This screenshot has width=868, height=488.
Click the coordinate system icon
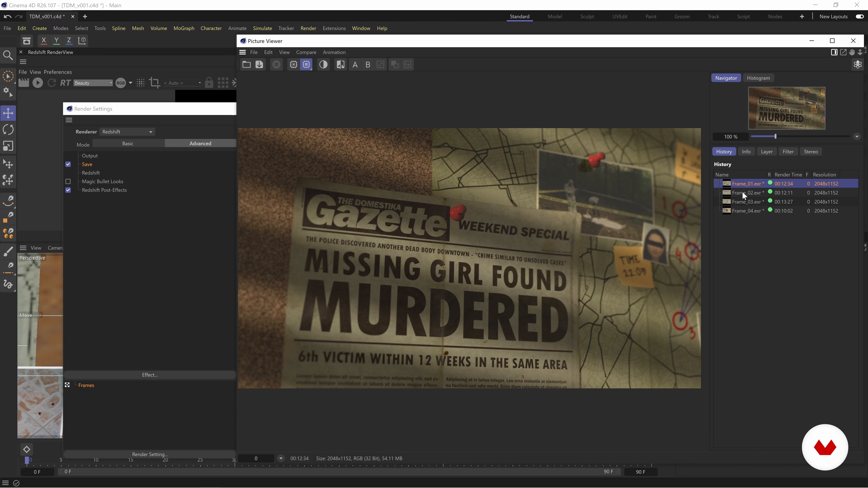tap(82, 41)
